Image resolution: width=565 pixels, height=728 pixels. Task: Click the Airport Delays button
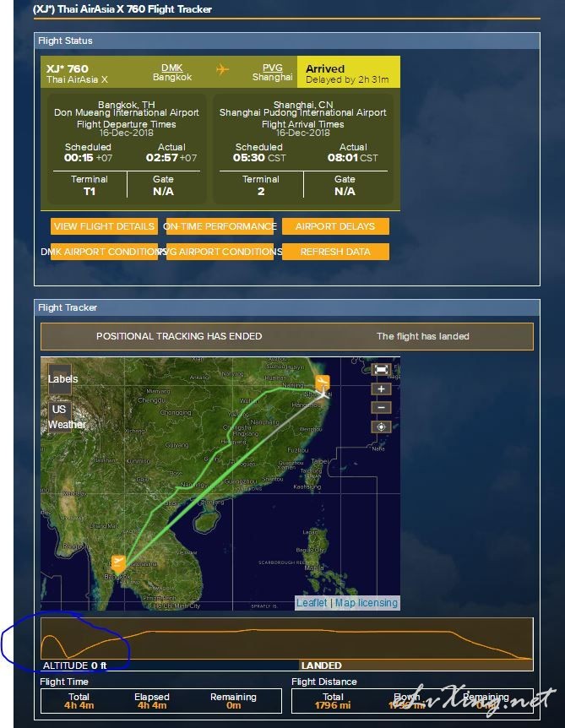tap(335, 226)
